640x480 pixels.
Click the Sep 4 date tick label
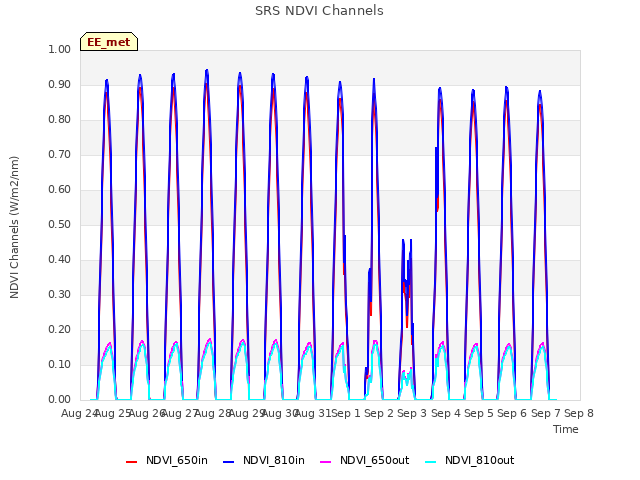tap(446, 413)
